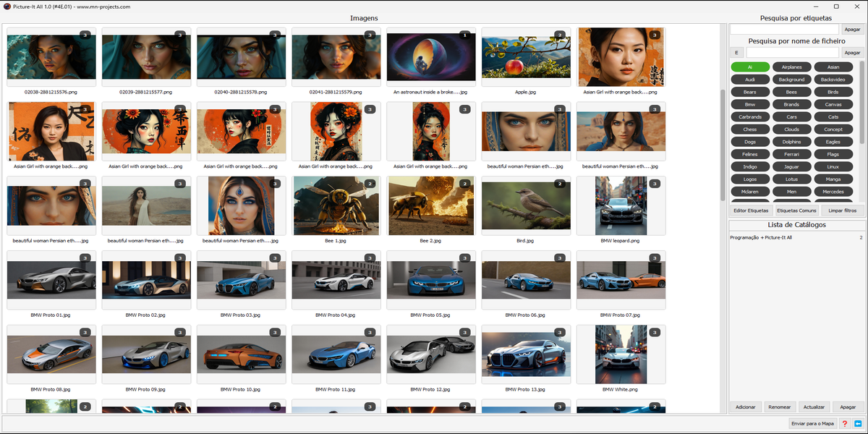The height and width of the screenshot is (434, 868).
Task: Choose the Dogs tag
Action: (750, 142)
